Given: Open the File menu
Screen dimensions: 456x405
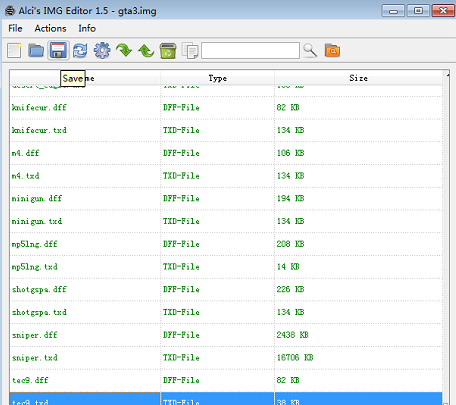Looking at the screenshot, I should pos(15,28).
